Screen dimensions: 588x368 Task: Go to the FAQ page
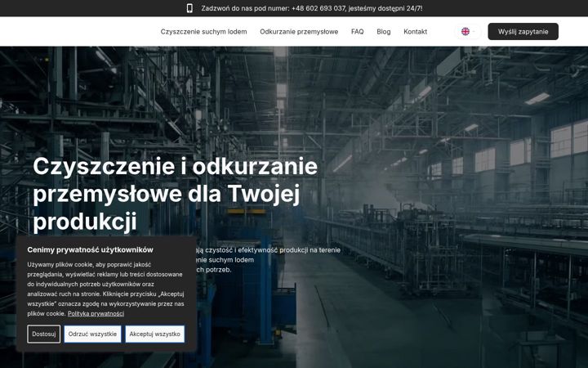(357, 32)
